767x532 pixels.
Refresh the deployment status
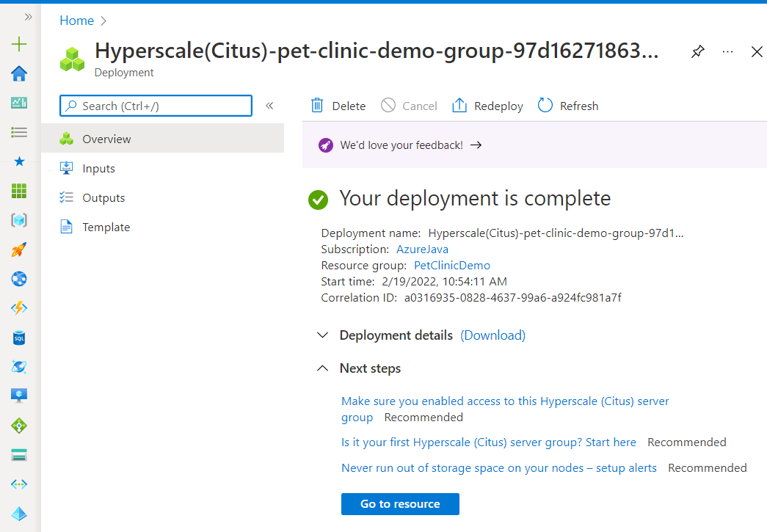(x=568, y=106)
